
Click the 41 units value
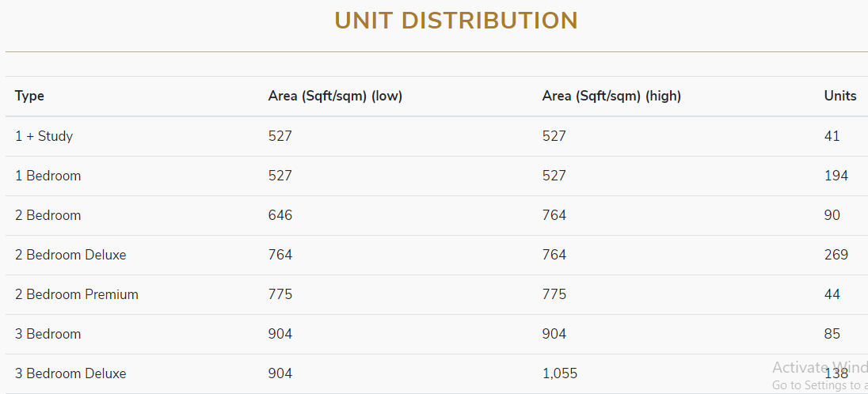(x=832, y=136)
